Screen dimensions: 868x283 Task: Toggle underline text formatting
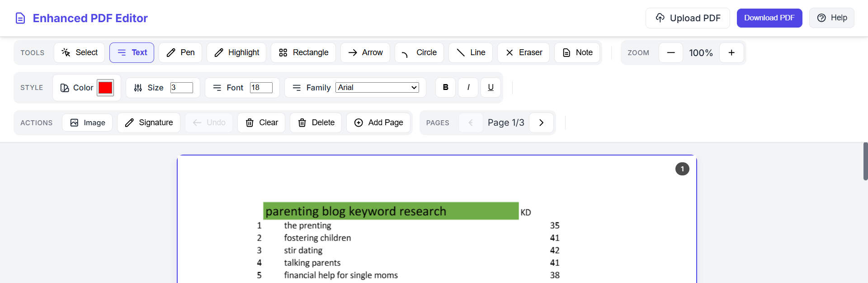(x=491, y=87)
